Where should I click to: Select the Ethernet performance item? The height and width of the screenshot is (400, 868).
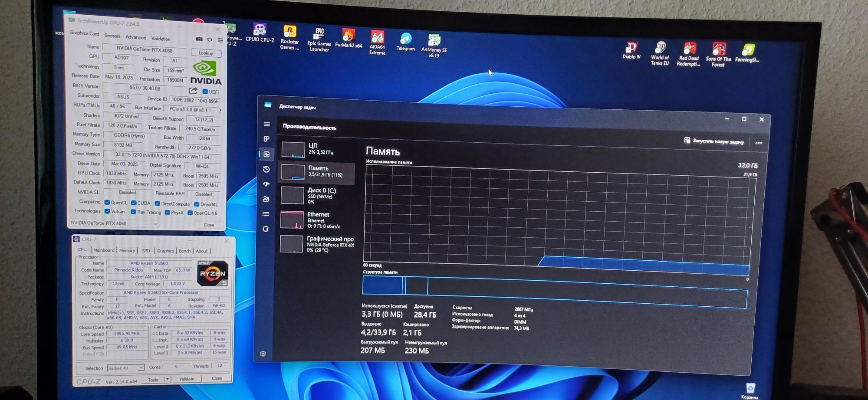(316, 220)
